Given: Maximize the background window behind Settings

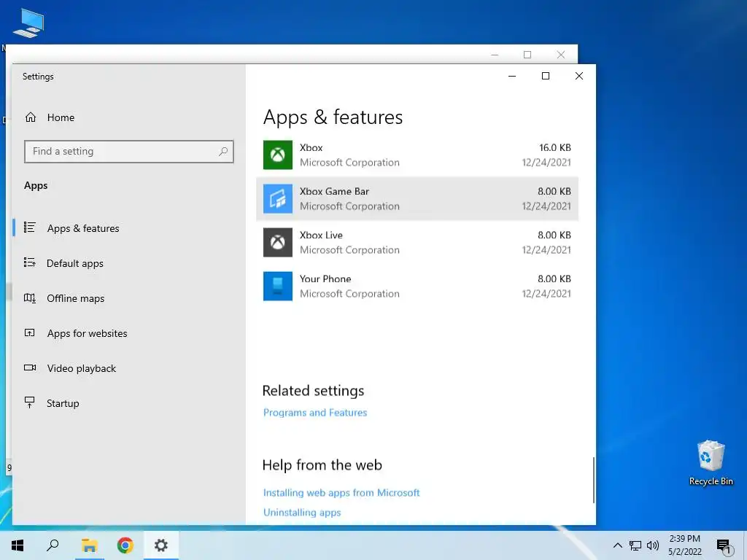Looking at the screenshot, I should (x=527, y=55).
